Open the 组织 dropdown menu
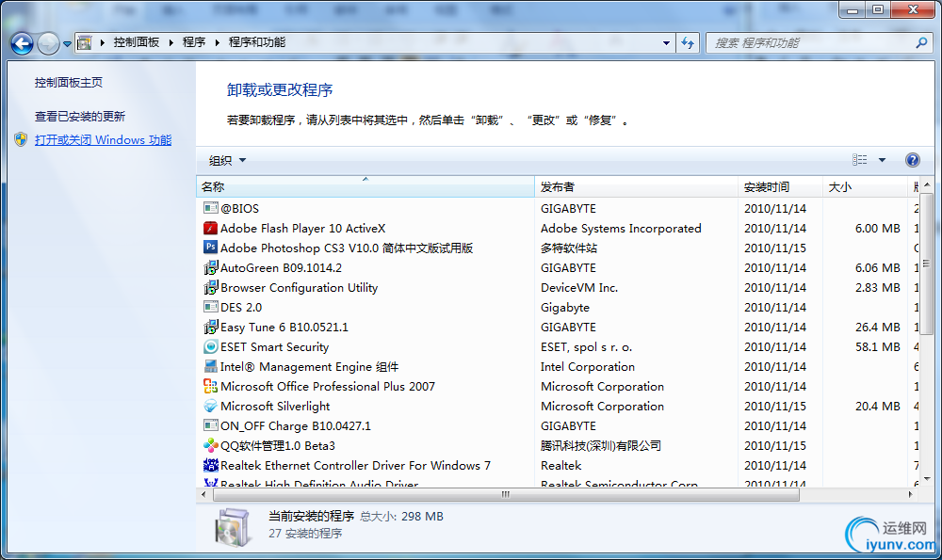The height and width of the screenshot is (560, 942). click(227, 160)
